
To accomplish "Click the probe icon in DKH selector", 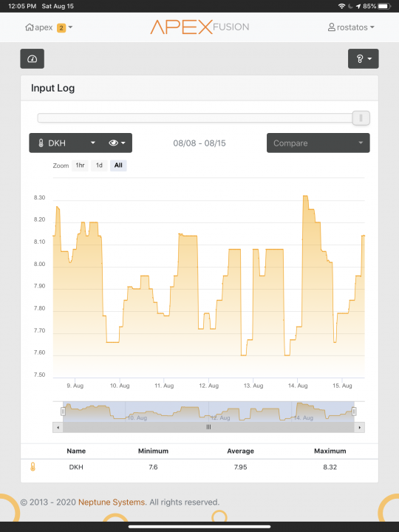I will tap(41, 143).
